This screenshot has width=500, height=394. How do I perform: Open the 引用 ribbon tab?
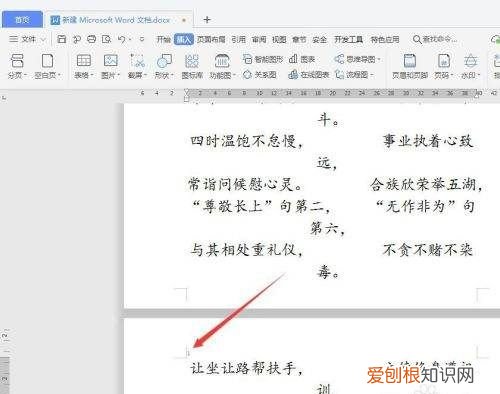pos(238,40)
